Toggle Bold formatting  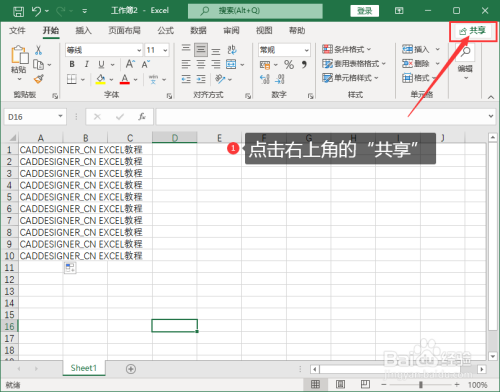coord(72,64)
